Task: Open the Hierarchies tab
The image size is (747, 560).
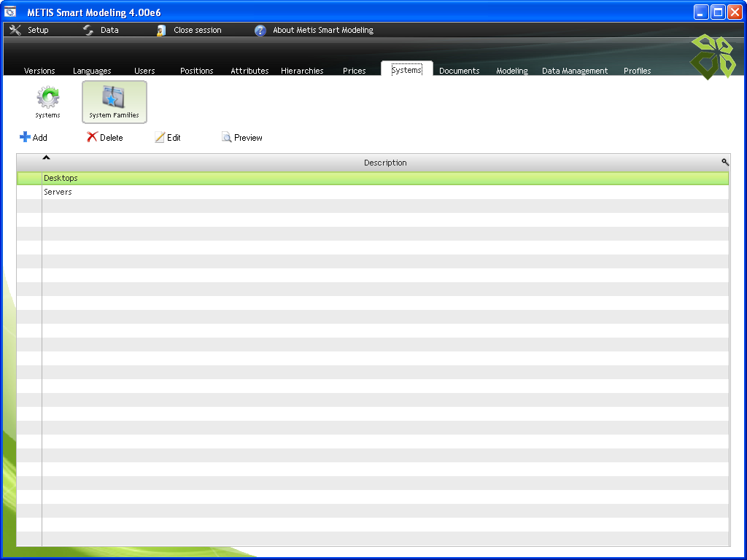Action: (302, 71)
